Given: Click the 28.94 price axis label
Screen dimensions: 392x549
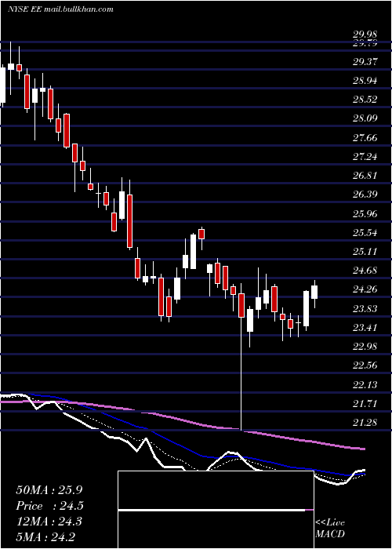Looking at the screenshot, I should click(365, 81).
